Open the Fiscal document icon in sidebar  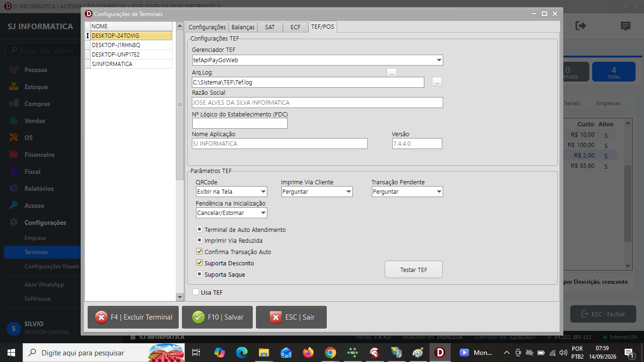coord(14,172)
